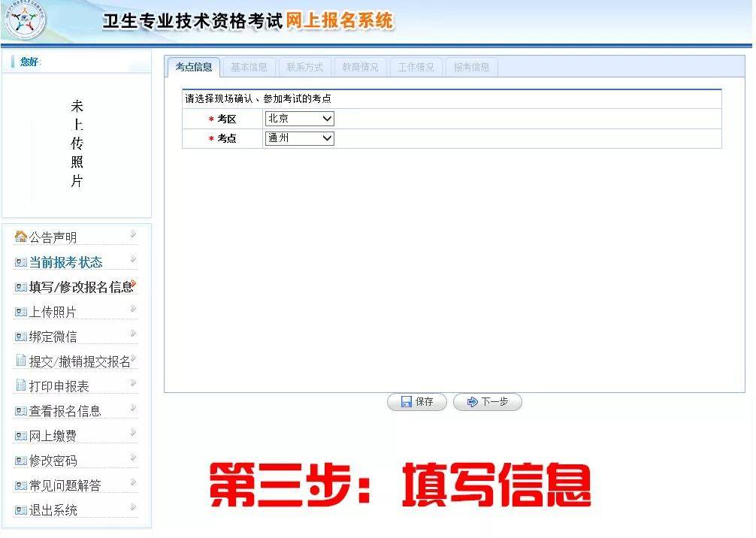The height and width of the screenshot is (538, 756).
Task: Switch to the 基本信息 tab
Action: click(249, 67)
